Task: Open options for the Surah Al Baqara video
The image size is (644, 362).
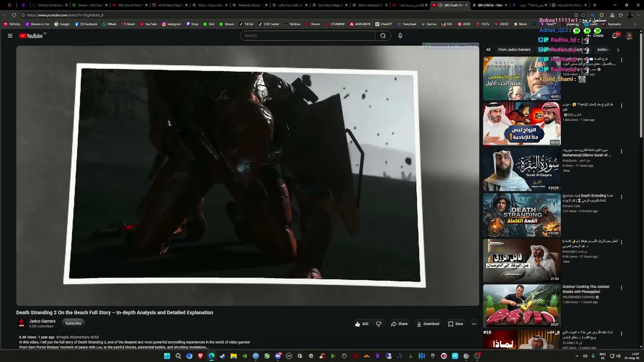Action: (621, 151)
